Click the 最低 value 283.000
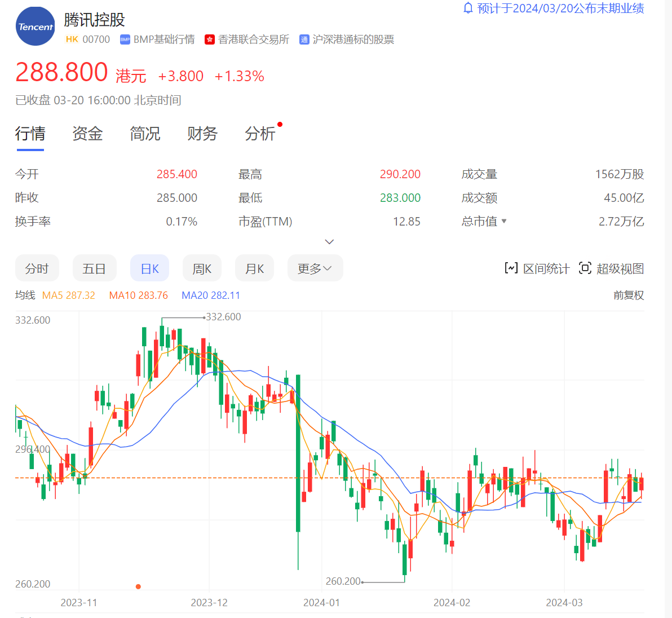This screenshot has width=672, height=618. [x=400, y=197]
